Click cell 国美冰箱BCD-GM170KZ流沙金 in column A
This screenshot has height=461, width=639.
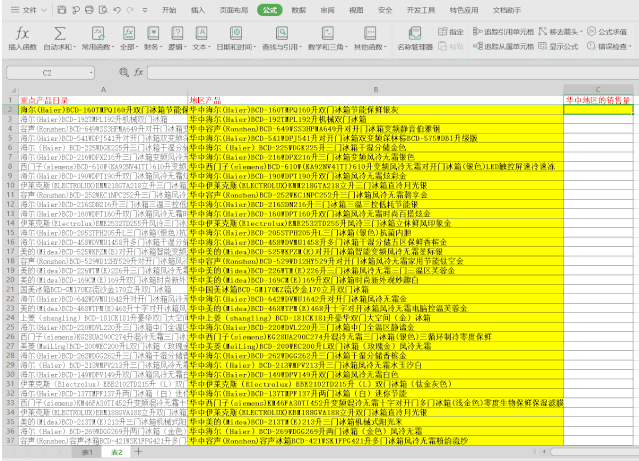pos(103,289)
